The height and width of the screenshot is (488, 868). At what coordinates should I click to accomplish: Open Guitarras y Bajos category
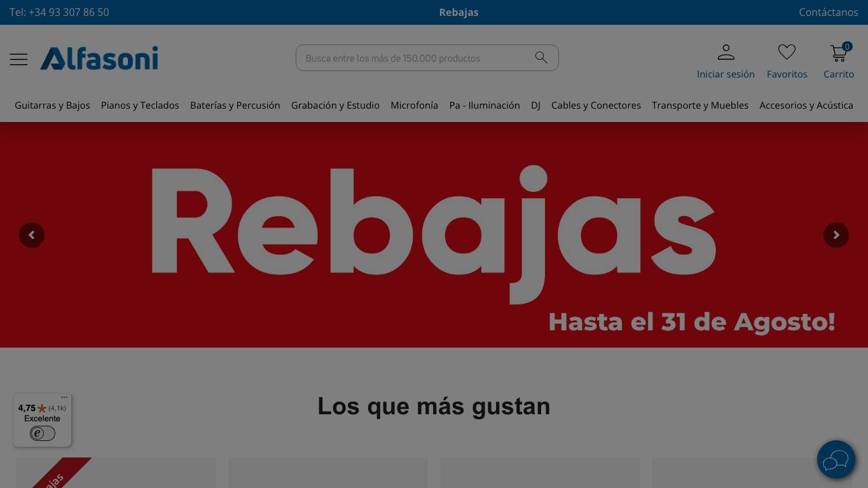52,105
